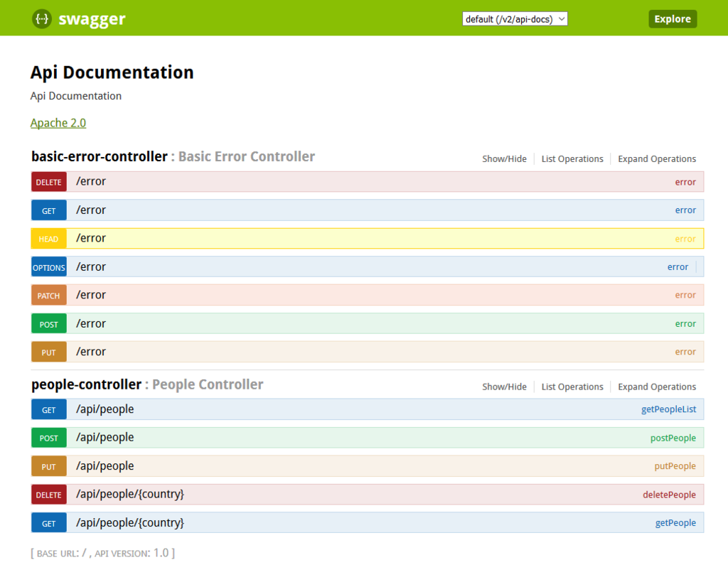Click the PUT badge on /api/people
728x582 pixels.
pos(49,466)
